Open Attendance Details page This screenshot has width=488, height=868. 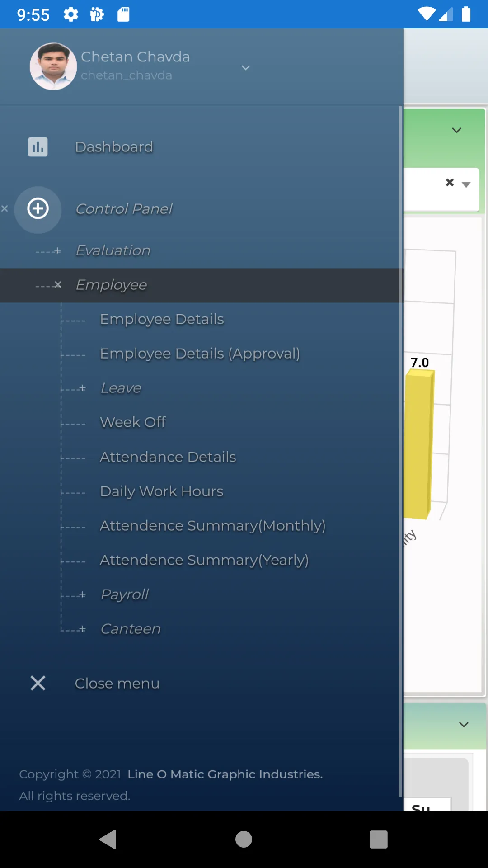tap(168, 457)
